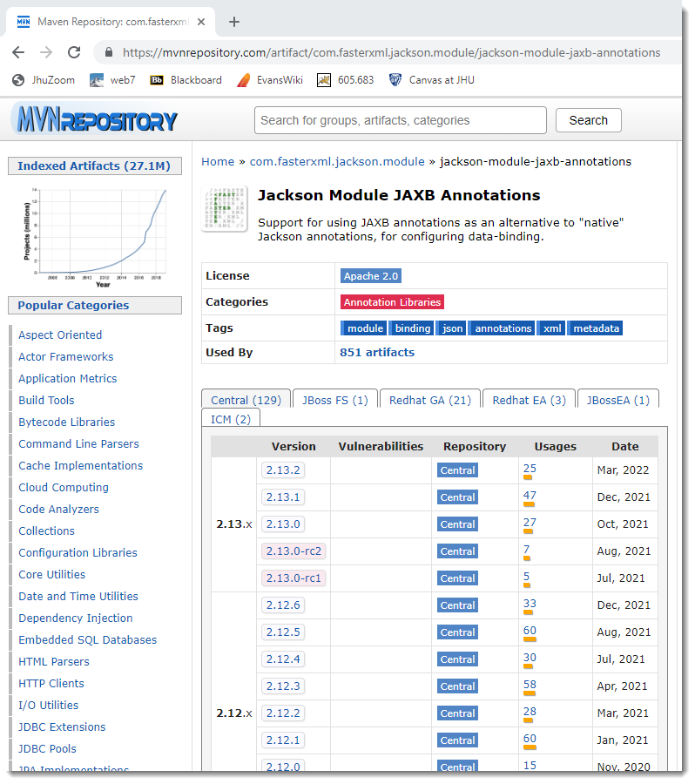
Task: Close the Maven Repository browser tab
Action: tap(201, 22)
